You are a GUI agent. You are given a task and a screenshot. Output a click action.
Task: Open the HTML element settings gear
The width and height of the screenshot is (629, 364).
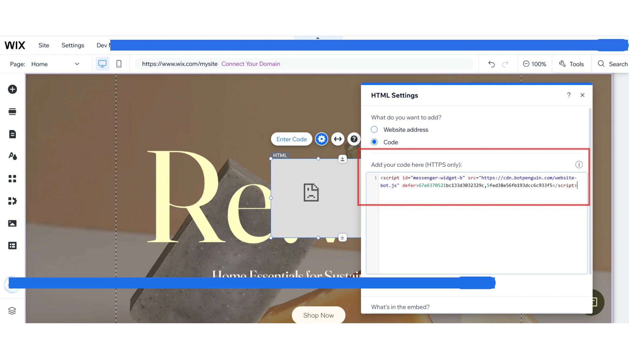[322, 139]
